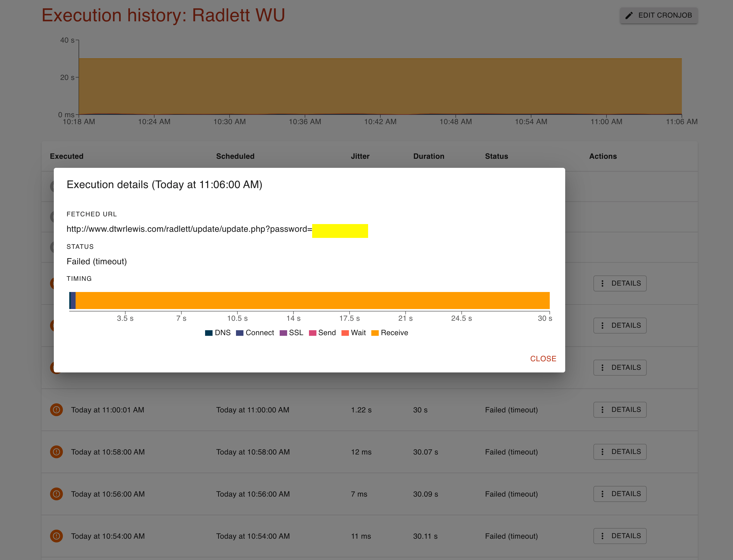Click the 30.09 s duration value
The image size is (733, 560).
pyautogui.click(x=425, y=494)
